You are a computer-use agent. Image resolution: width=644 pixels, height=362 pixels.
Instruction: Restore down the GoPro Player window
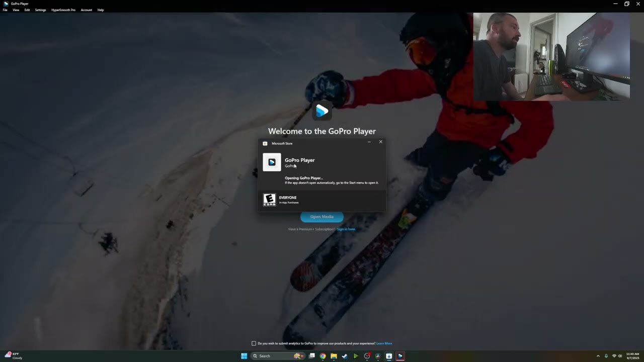coord(627,4)
